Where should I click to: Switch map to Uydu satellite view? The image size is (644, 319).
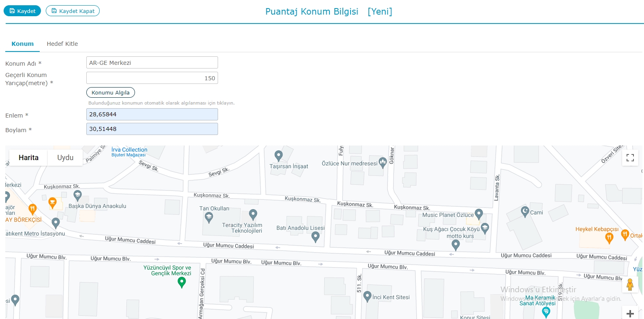pyautogui.click(x=65, y=158)
